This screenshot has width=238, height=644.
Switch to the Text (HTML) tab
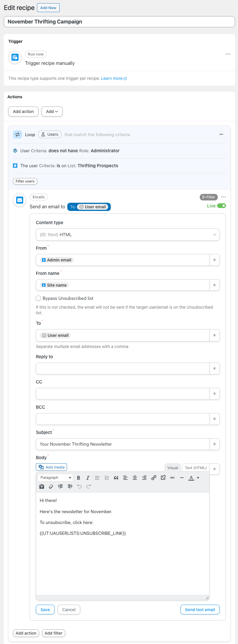(196, 468)
